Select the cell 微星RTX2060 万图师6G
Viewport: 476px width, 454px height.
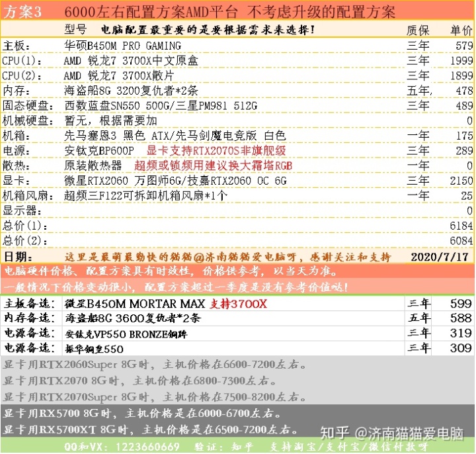[123, 181]
